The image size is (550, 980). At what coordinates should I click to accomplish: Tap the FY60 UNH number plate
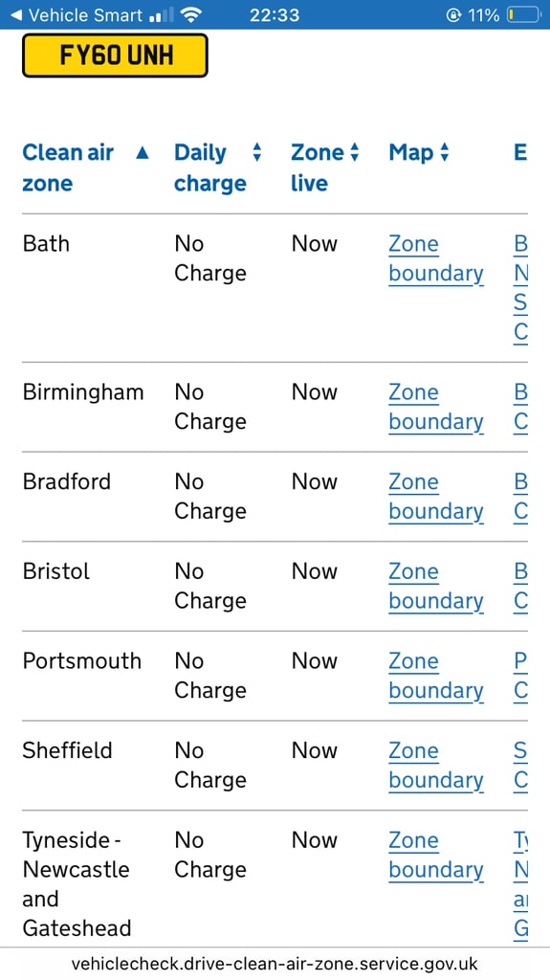point(115,56)
